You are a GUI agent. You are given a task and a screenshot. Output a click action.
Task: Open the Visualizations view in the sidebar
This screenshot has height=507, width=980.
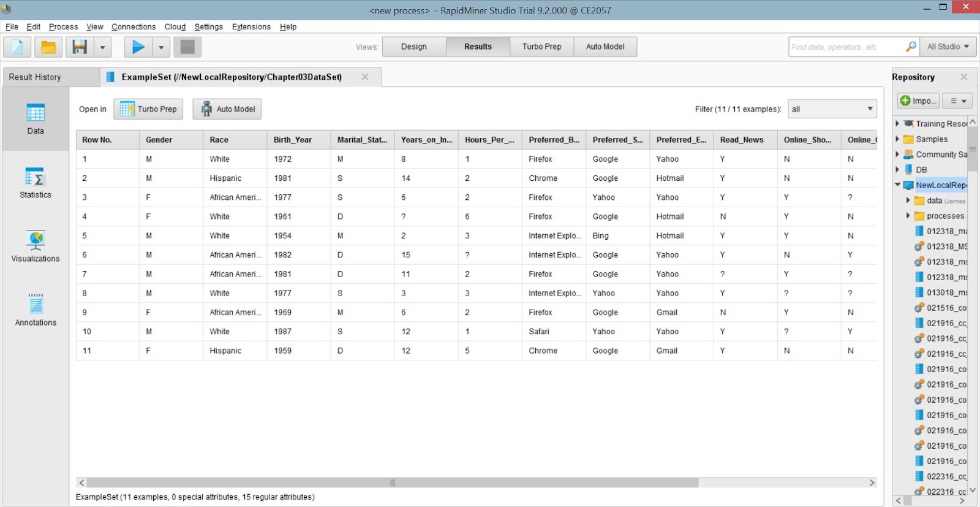coord(36,247)
